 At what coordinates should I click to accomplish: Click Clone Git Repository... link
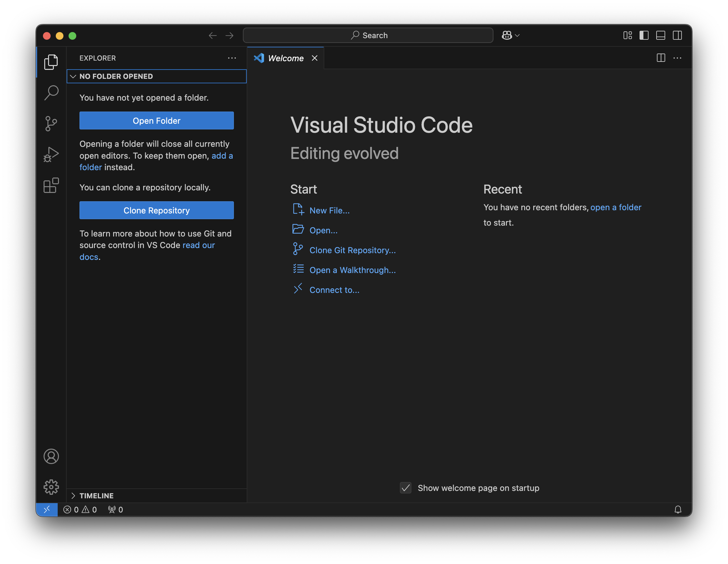click(x=352, y=250)
